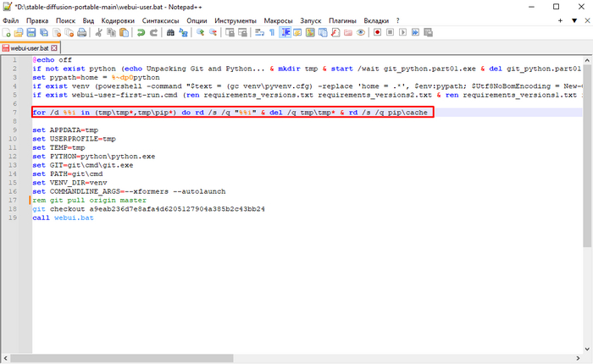
Task: Click the Cut scissors icon
Action: [x=100, y=32]
